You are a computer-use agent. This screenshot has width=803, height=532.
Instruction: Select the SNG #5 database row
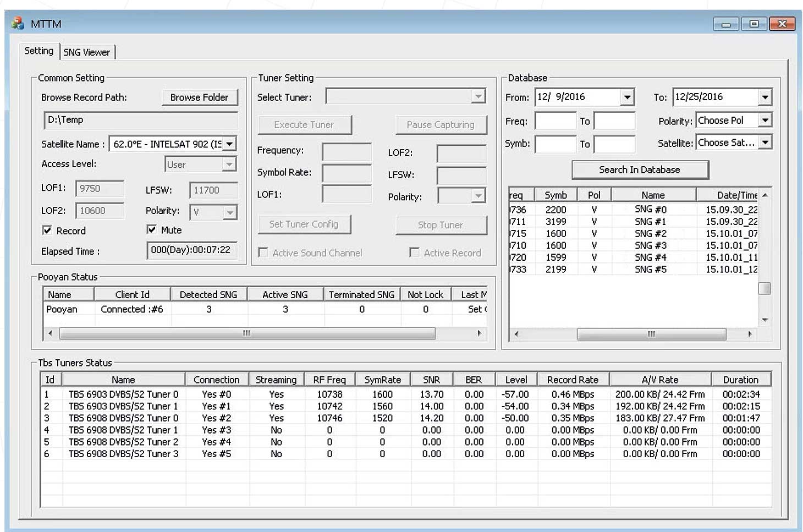(x=634, y=269)
